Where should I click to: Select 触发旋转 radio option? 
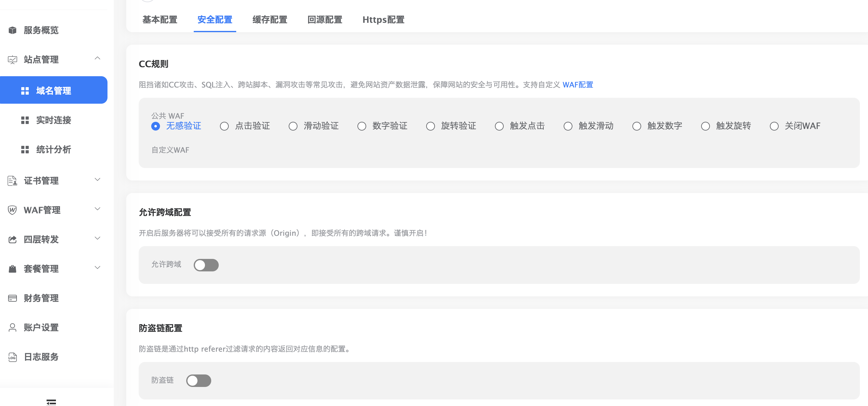705,126
